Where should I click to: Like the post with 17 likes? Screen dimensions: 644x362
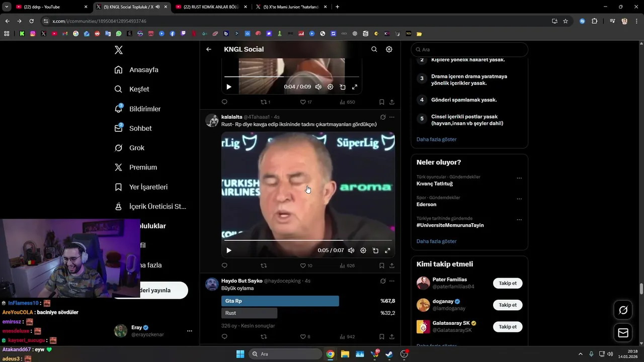[306, 102]
